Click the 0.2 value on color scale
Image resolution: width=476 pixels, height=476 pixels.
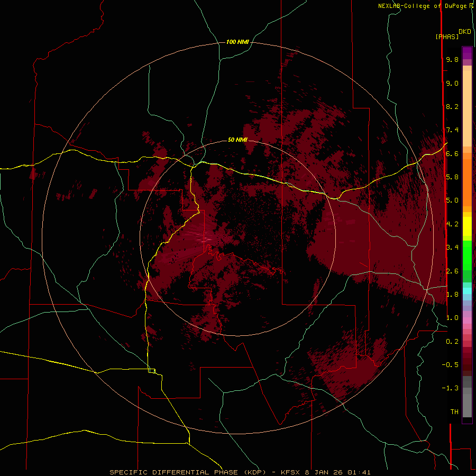tap(452, 341)
